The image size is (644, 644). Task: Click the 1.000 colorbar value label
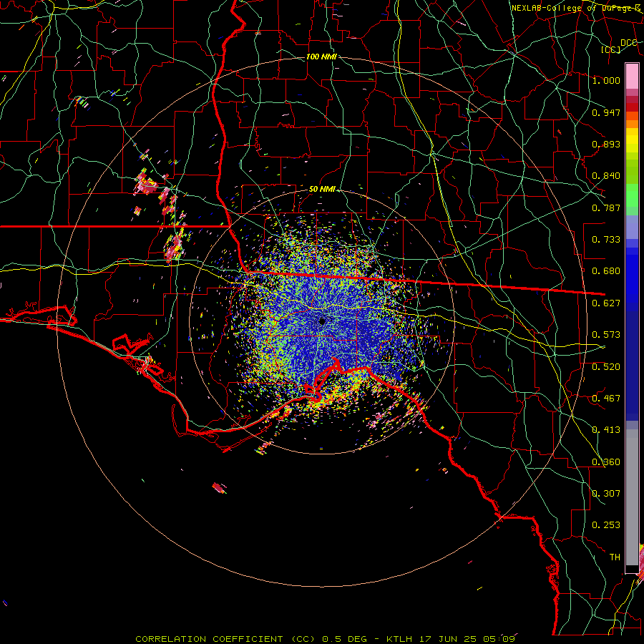point(606,80)
